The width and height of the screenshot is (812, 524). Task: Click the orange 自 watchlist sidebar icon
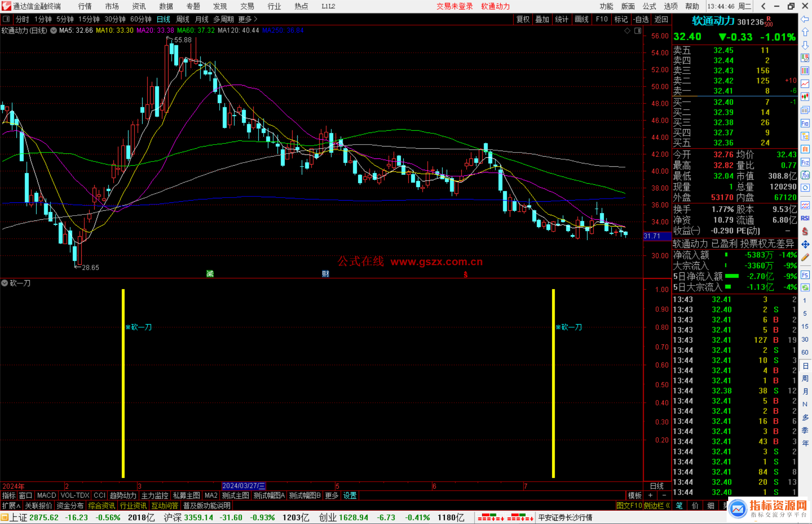[x=805, y=149]
